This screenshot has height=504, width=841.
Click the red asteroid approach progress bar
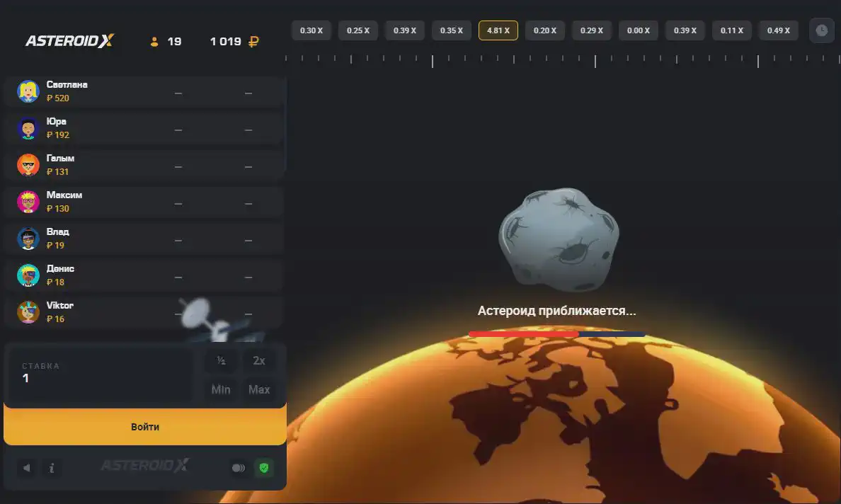[524, 334]
